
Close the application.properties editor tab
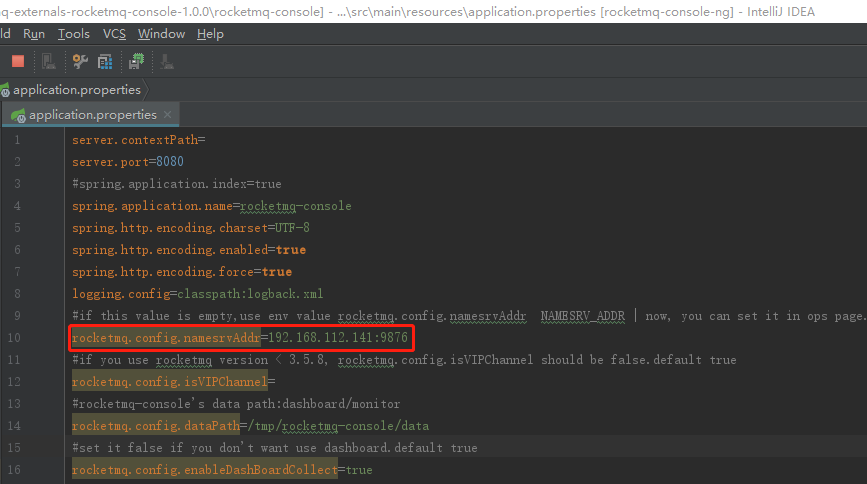tap(168, 115)
